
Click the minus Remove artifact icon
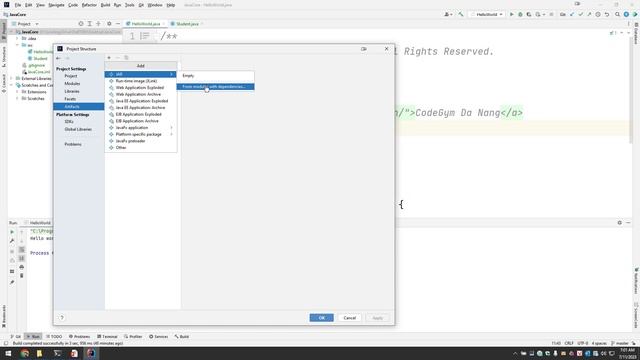[118, 58]
